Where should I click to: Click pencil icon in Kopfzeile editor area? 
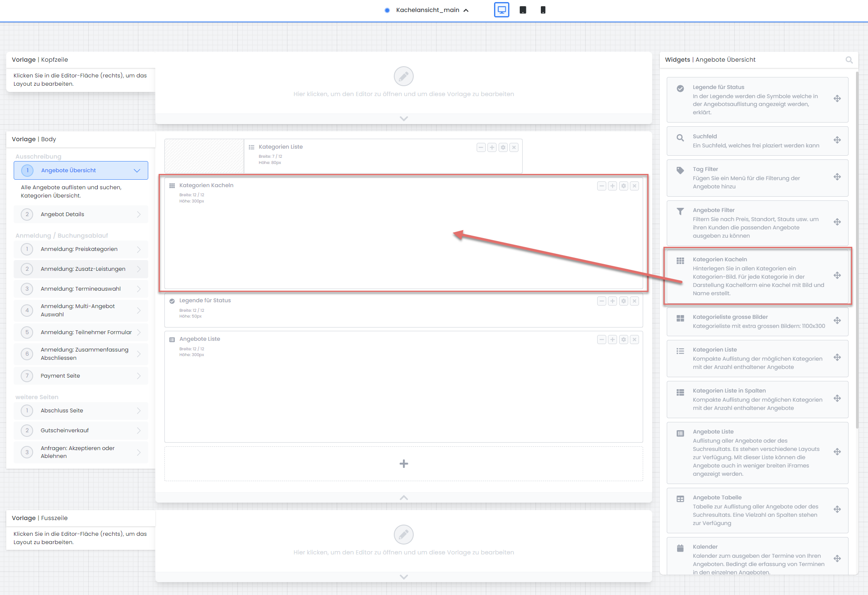click(403, 76)
